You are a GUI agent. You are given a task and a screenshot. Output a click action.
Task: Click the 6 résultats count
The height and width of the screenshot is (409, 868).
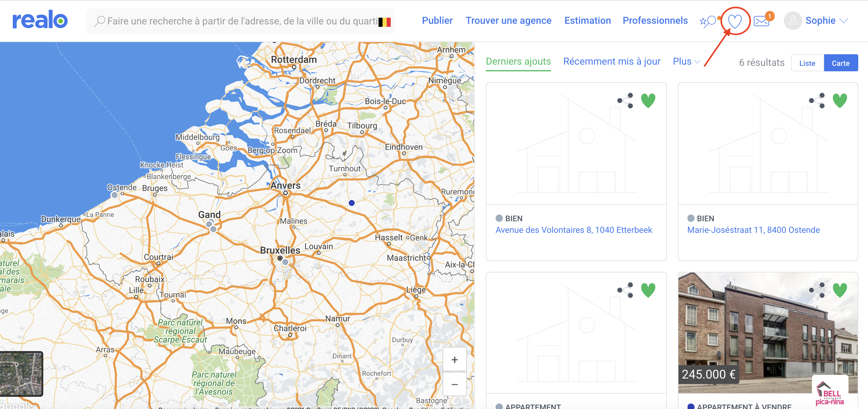pos(761,63)
